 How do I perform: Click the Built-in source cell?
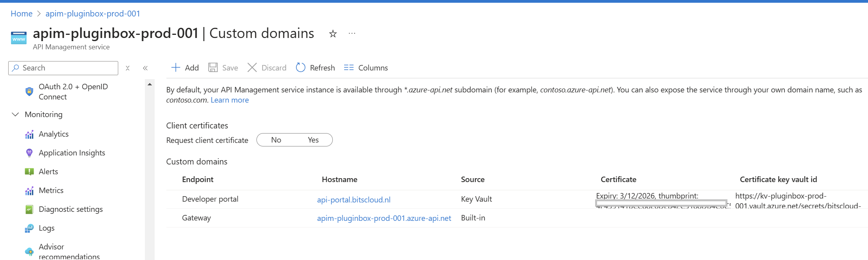click(473, 218)
